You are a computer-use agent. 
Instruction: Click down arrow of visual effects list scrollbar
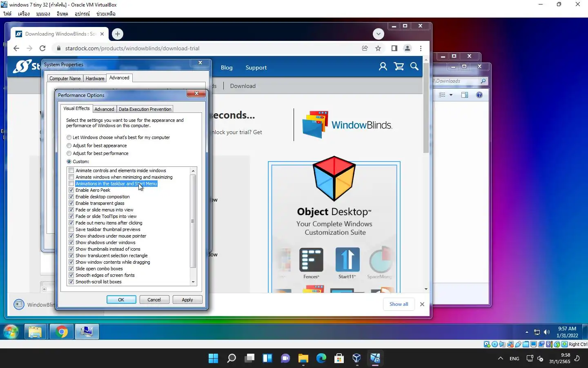pyautogui.click(x=193, y=282)
